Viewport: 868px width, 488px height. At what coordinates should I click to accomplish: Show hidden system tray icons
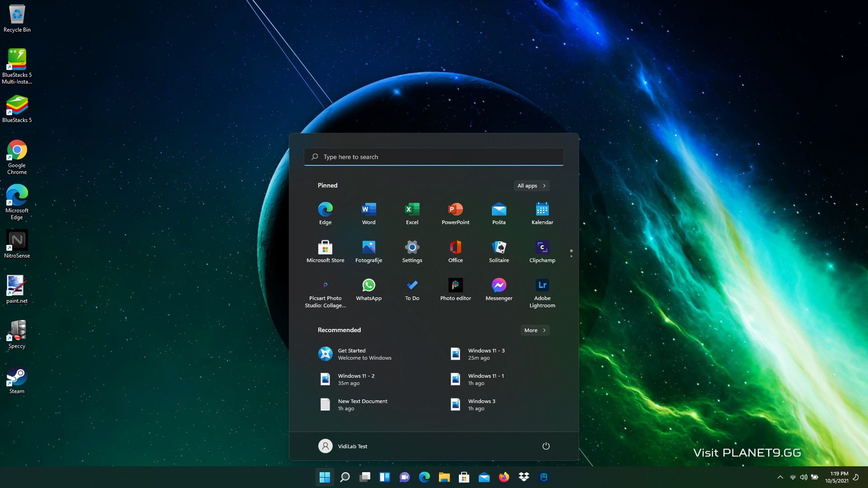click(x=780, y=477)
